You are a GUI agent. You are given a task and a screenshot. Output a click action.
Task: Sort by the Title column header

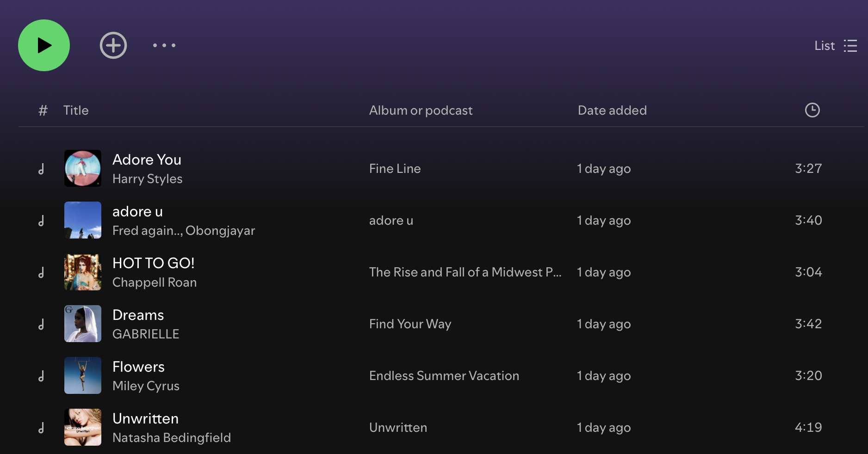tap(76, 110)
